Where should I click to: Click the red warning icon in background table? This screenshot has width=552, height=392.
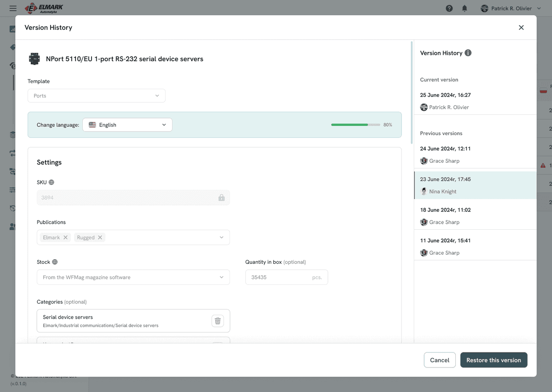coord(543,165)
